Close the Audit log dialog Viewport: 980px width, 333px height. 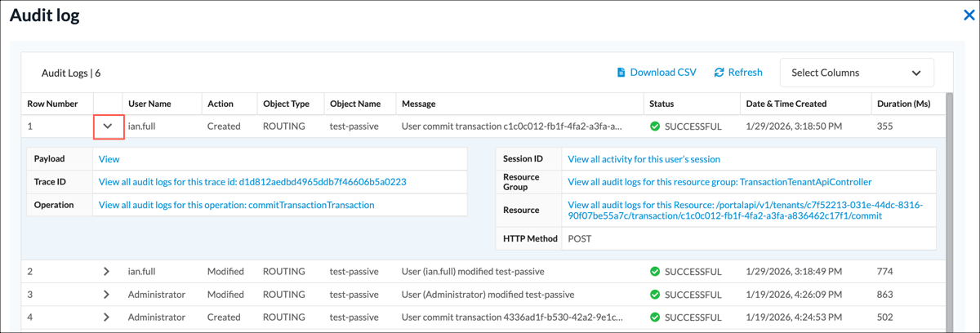tap(969, 15)
